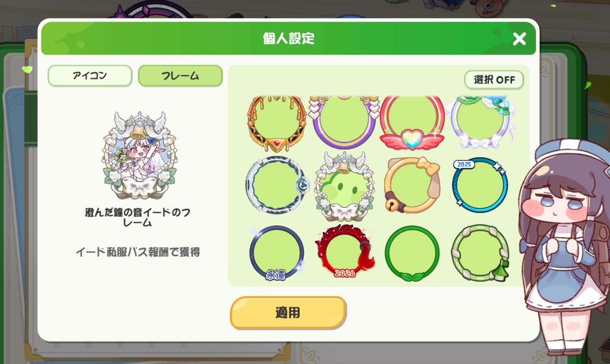Click the 個人設定 title header bar
The width and height of the screenshot is (610, 364).
pyautogui.click(x=288, y=38)
